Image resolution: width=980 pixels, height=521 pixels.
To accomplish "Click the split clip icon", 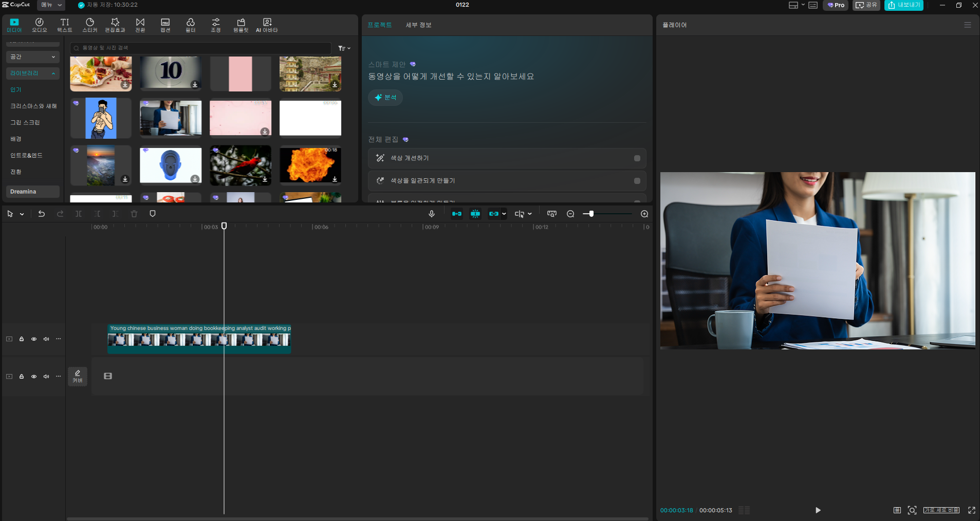I will click(x=79, y=214).
